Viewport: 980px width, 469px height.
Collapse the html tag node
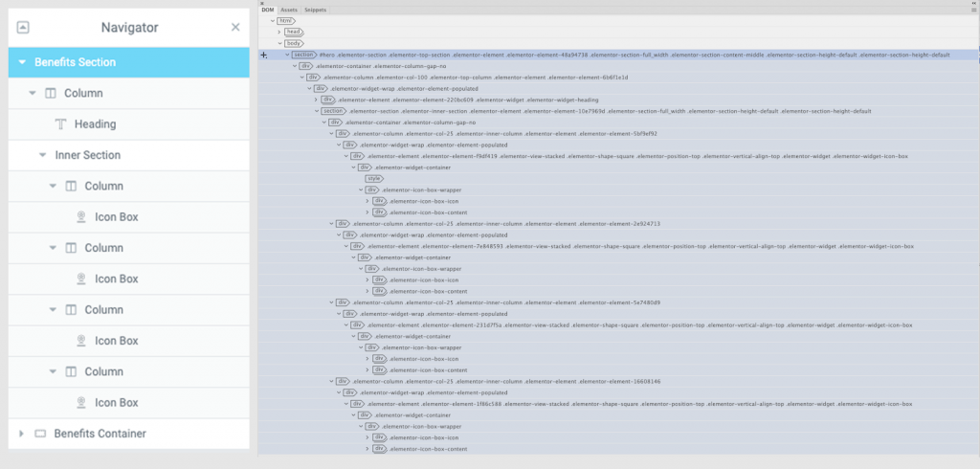point(273,20)
